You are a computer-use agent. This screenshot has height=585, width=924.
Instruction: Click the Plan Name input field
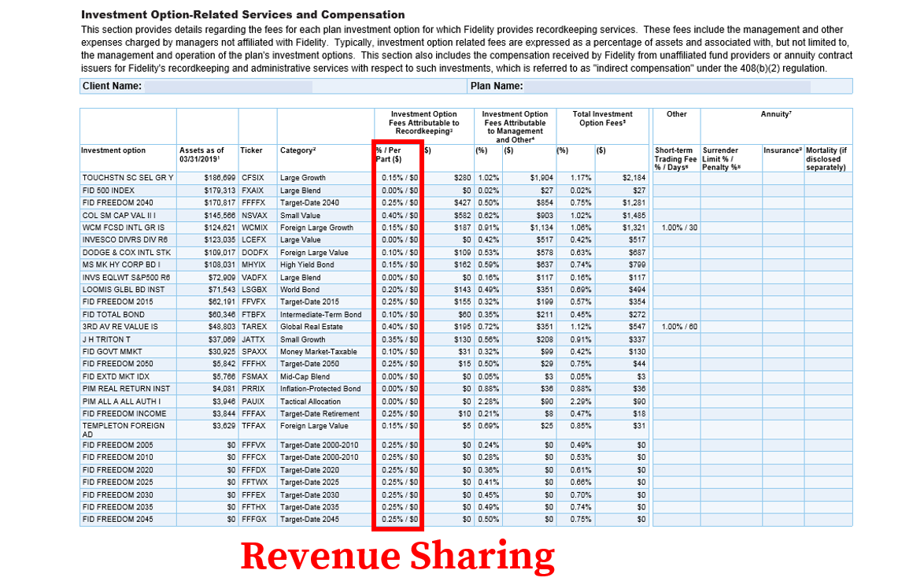[x=669, y=86]
